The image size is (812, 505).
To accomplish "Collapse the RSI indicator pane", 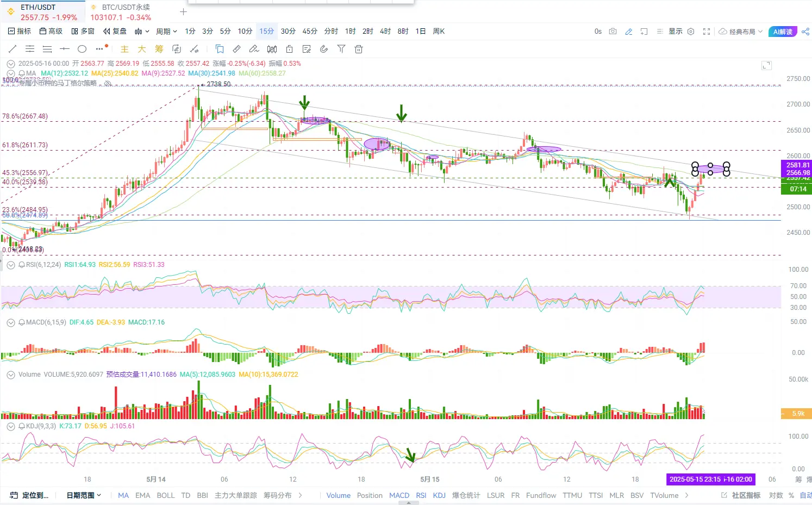I will 10,265.
